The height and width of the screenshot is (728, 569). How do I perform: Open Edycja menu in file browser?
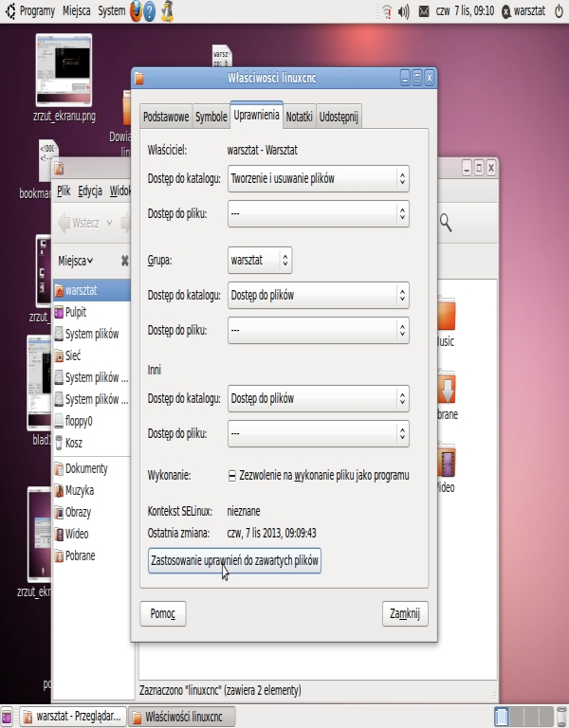click(90, 191)
